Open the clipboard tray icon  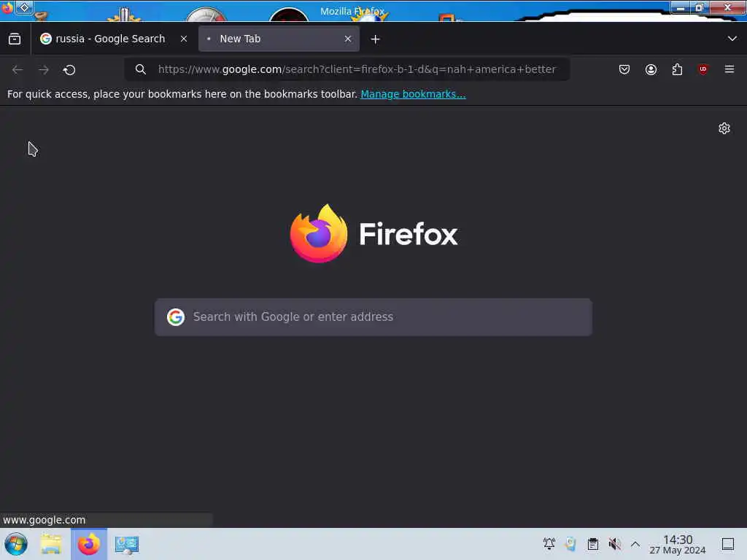coord(592,543)
